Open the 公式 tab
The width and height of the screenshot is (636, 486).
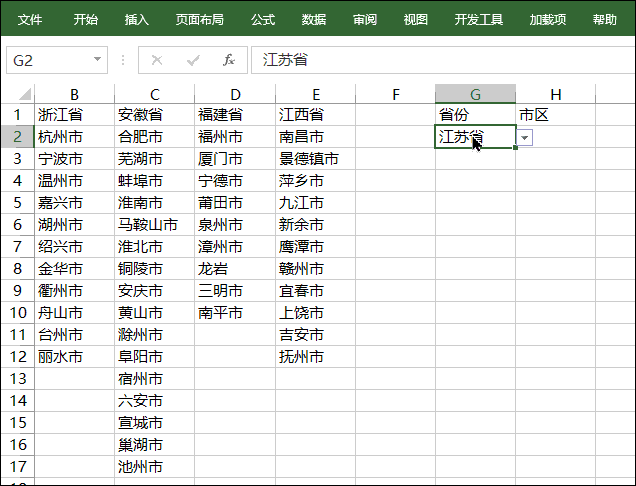click(x=263, y=19)
